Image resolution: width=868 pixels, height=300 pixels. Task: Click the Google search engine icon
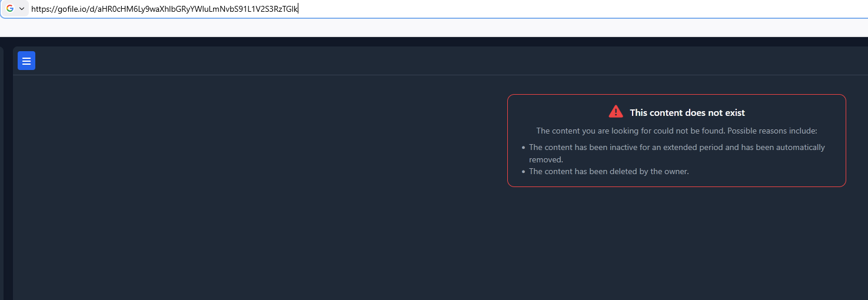click(x=10, y=8)
